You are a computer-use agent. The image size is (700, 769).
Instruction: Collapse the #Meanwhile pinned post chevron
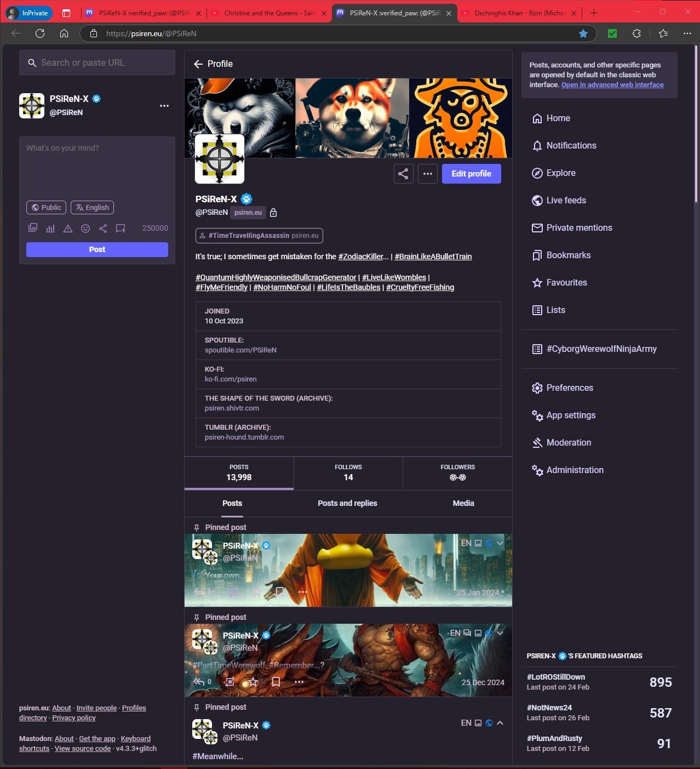[500, 723]
